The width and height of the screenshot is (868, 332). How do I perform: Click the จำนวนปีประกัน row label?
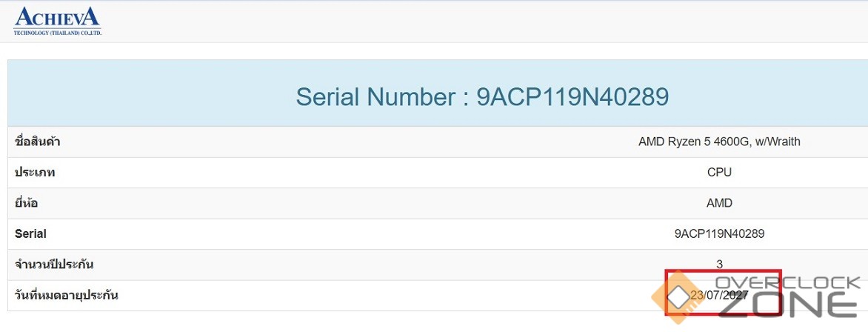coord(54,265)
